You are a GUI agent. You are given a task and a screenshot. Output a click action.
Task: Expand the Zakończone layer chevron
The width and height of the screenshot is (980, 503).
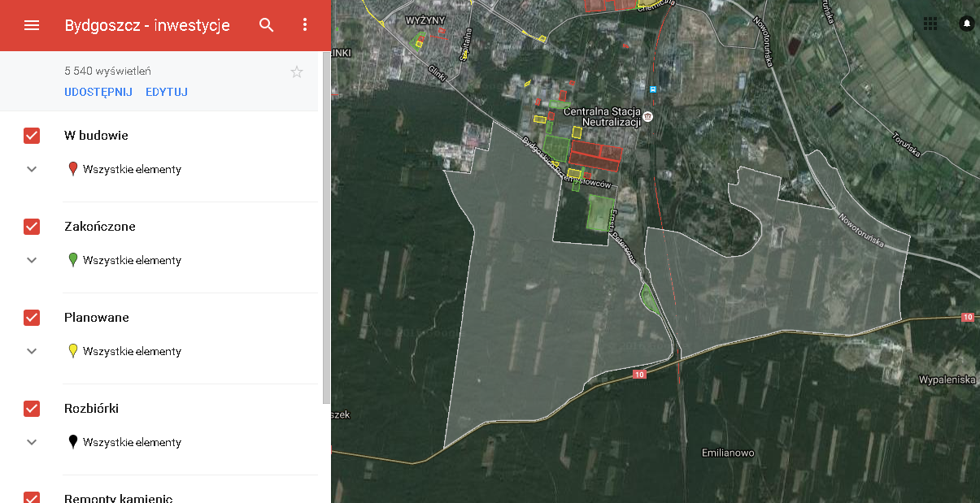[x=32, y=260]
